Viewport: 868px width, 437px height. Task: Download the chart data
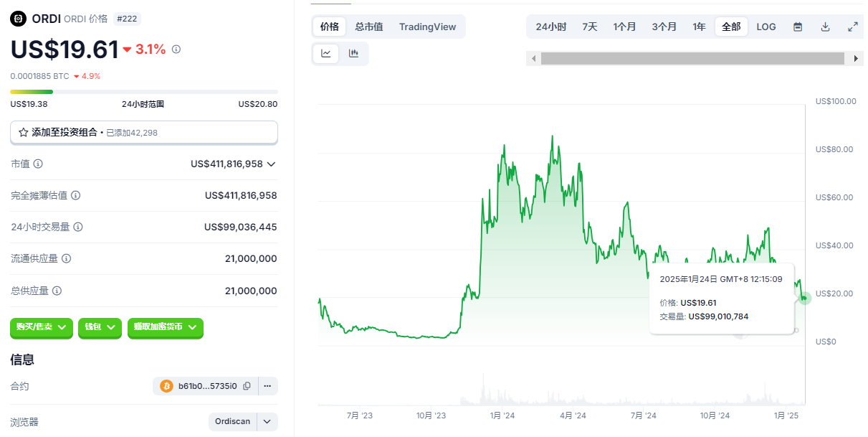825,27
